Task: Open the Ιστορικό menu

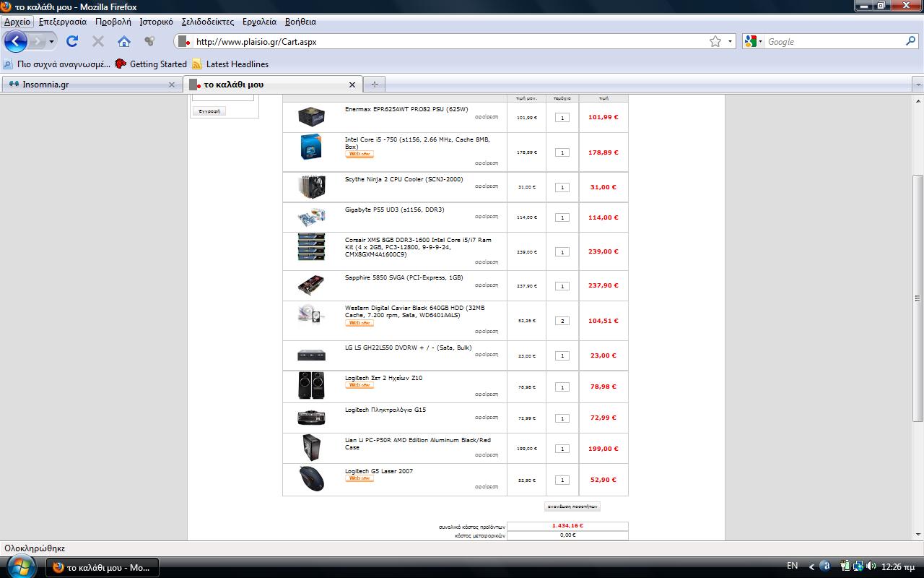Action: (156, 22)
